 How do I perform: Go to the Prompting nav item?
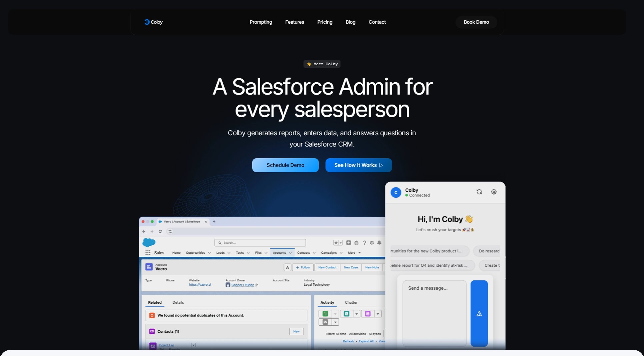coord(261,22)
